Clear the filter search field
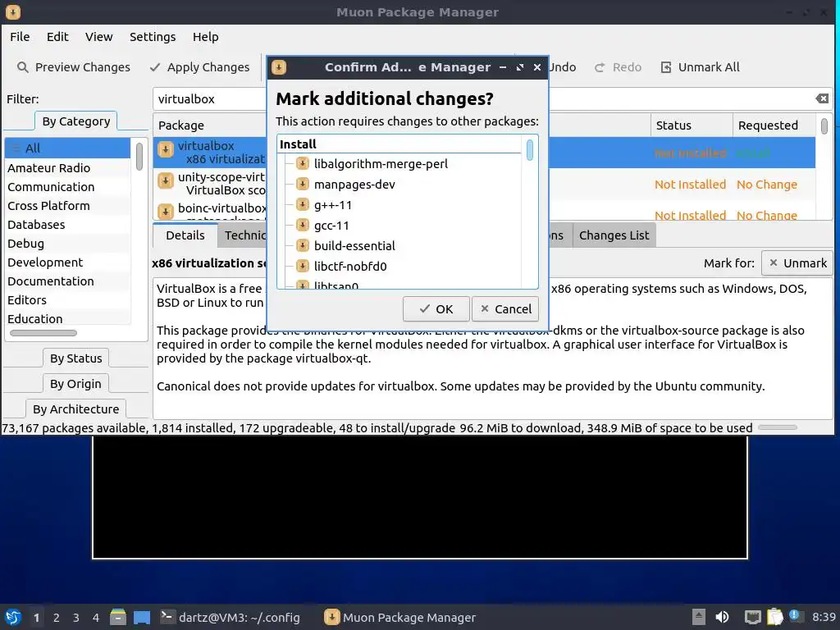Screen dimensions: 840x630 (x=822, y=98)
